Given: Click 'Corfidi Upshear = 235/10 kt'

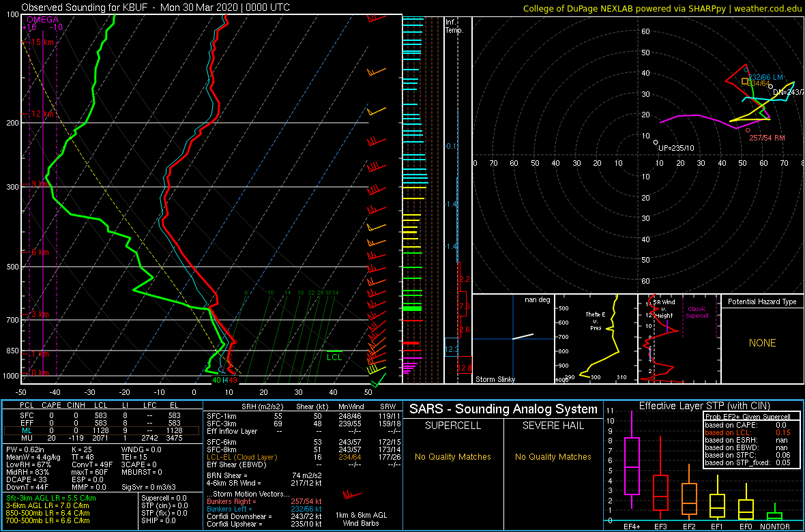Looking at the screenshot, I should [x=264, y=524].
